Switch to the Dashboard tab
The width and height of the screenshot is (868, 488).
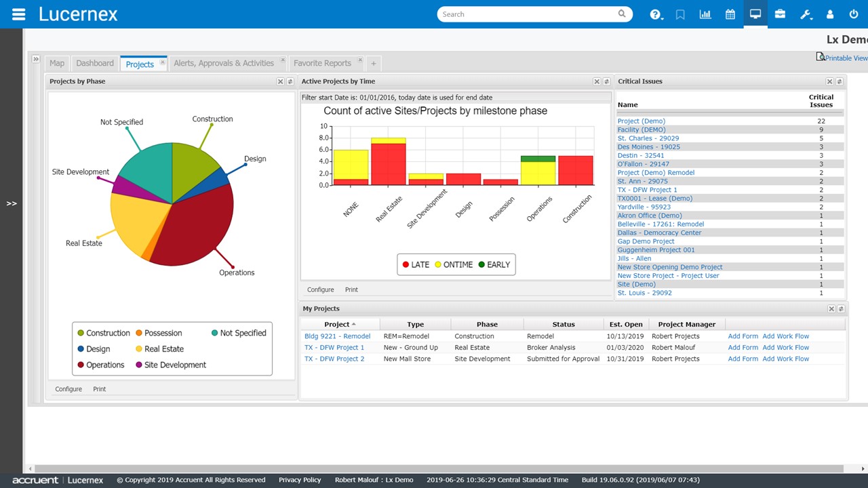95,63
